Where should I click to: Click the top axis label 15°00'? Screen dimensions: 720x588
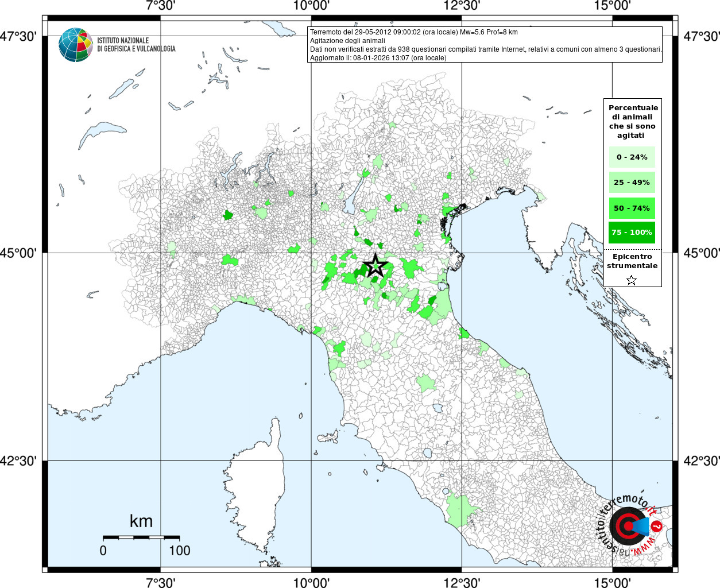click(613, 6)
